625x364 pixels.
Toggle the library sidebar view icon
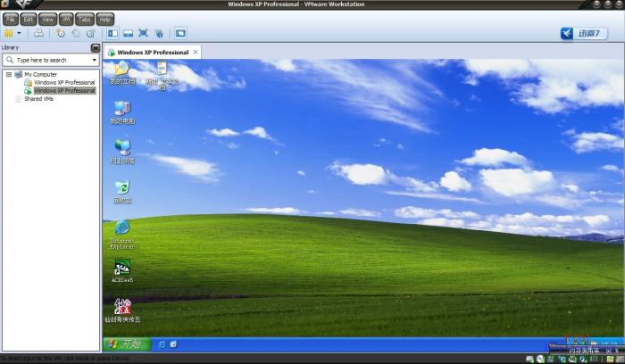(x=113, y=33)
